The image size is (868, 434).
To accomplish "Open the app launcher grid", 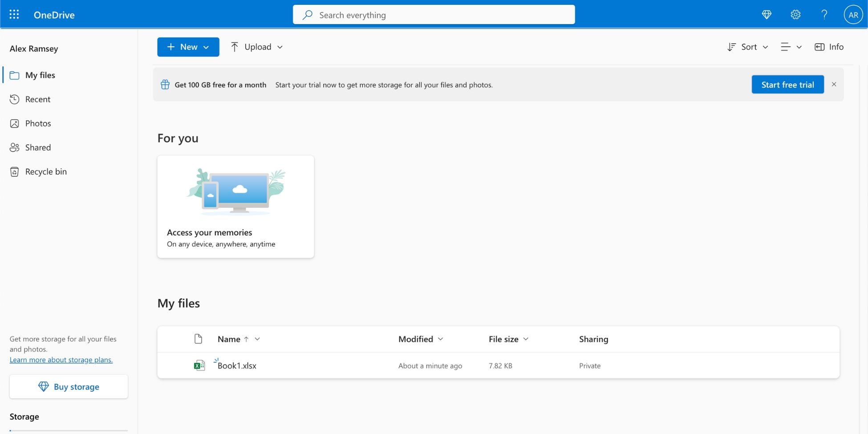I will 14,14.
